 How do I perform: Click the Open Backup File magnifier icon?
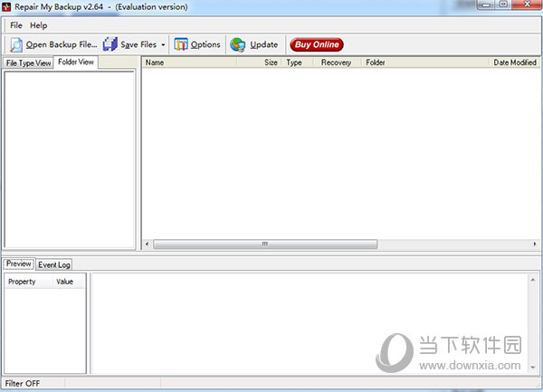(16, 45)
